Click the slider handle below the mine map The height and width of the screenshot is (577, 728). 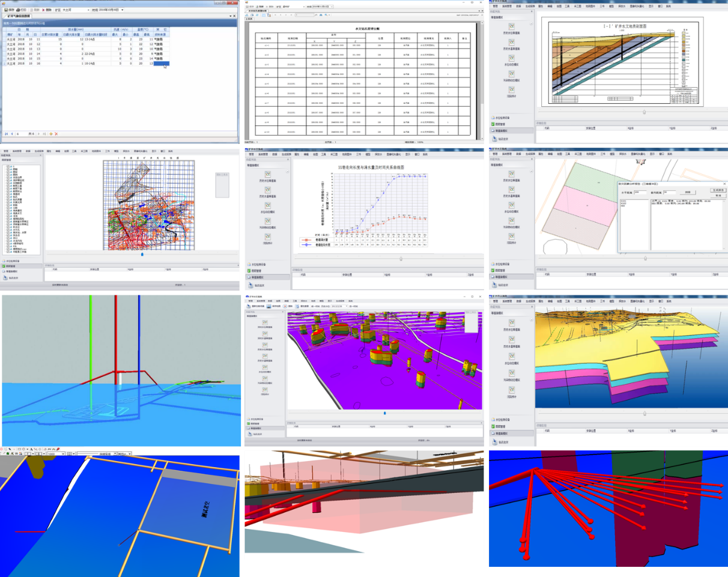click(142, 254)
